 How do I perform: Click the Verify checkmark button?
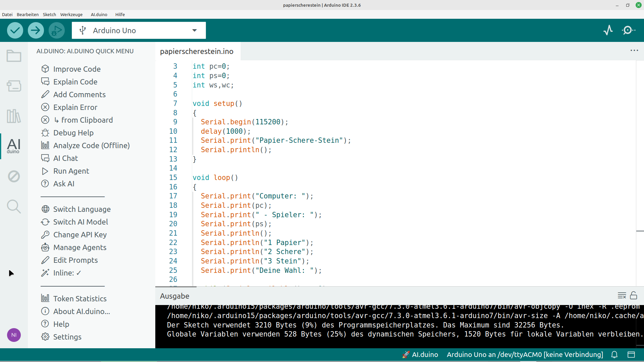(x=15, y=31)
